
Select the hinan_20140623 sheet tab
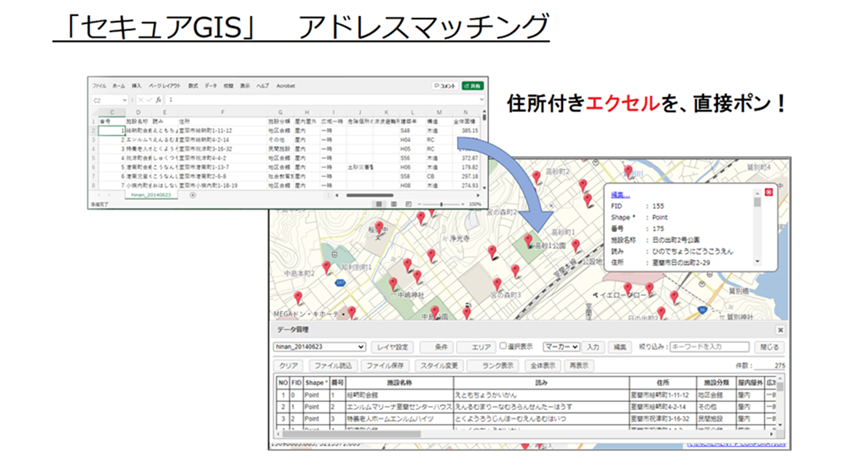point(151,195)
